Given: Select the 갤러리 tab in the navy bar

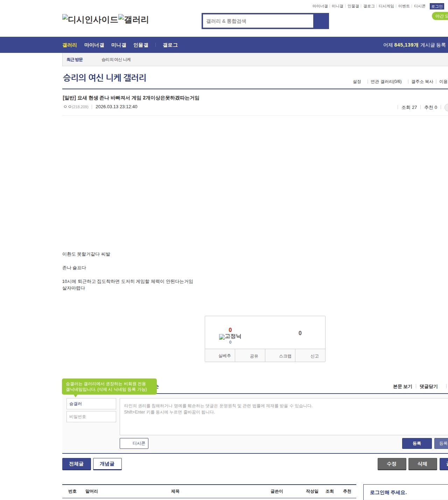Looking at the screenshot, I should tap(70, 45).
